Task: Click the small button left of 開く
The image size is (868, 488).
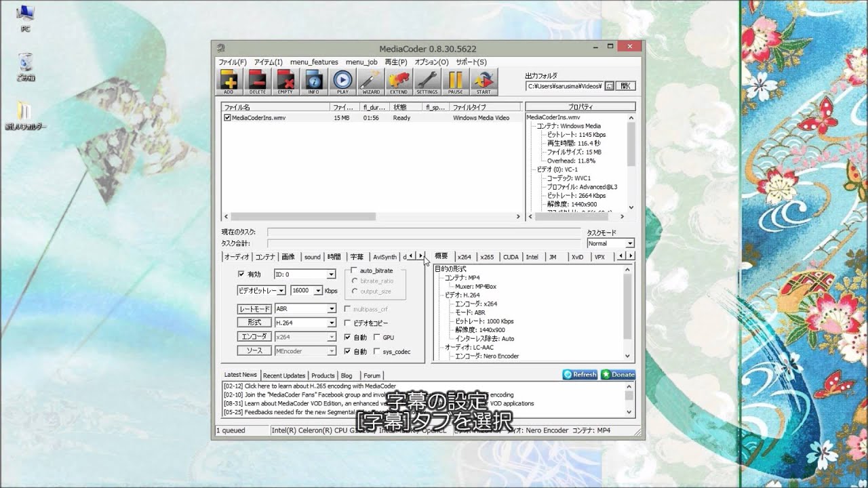Action: click(609, 86)
